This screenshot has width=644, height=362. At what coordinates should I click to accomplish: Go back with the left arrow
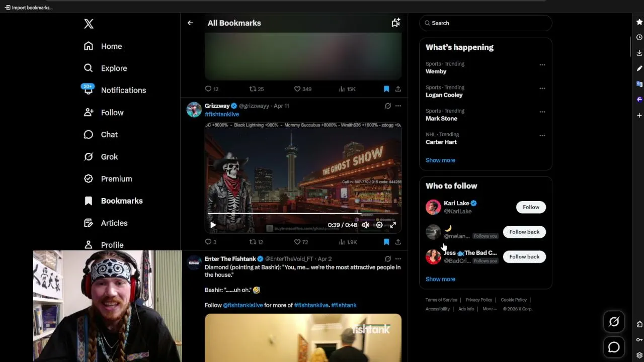pyautogui.click(x=190, y=23)
